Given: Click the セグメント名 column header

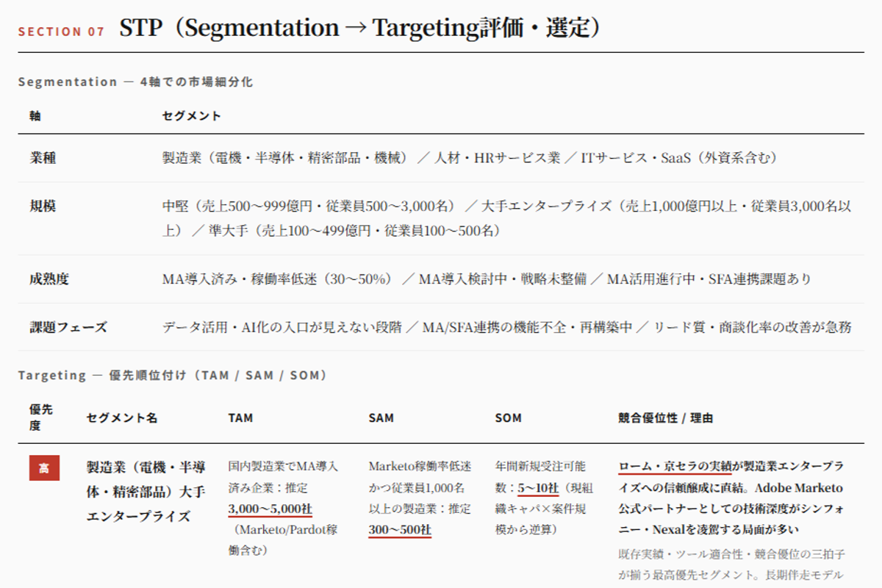Looking at the screenshot, I should (x=122, y=417).
